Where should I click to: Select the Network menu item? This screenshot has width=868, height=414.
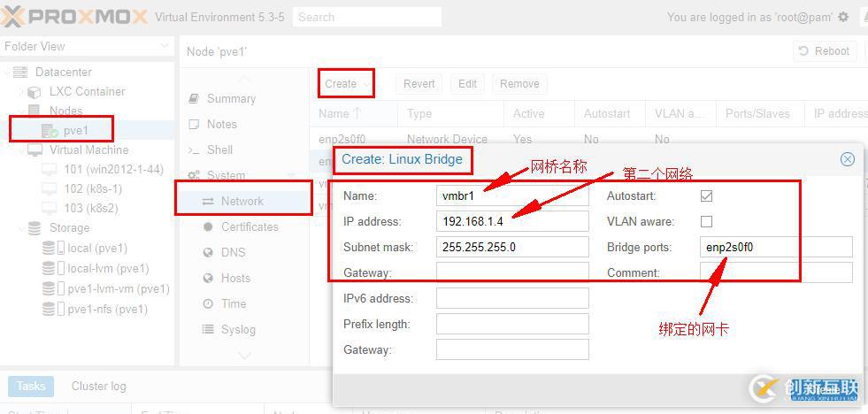click(x=244, y=202)
